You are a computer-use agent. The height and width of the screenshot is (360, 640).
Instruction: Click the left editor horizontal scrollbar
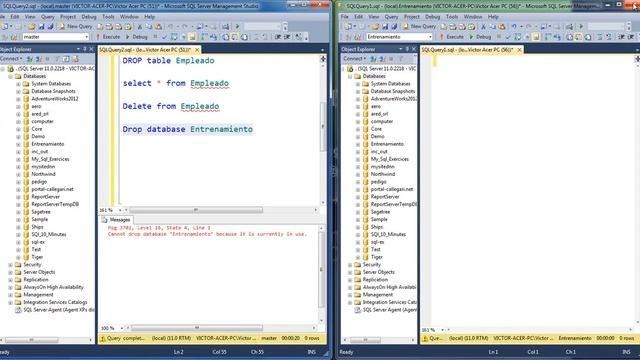196,210
